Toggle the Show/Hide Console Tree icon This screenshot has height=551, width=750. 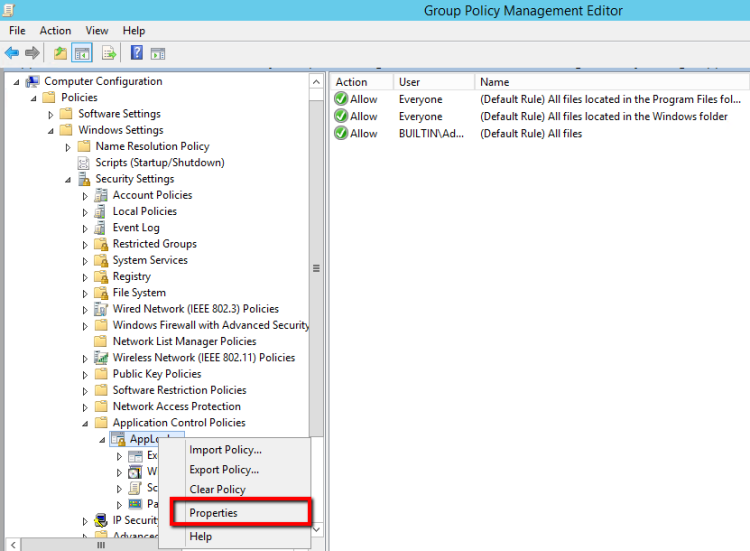click(82, 53)
